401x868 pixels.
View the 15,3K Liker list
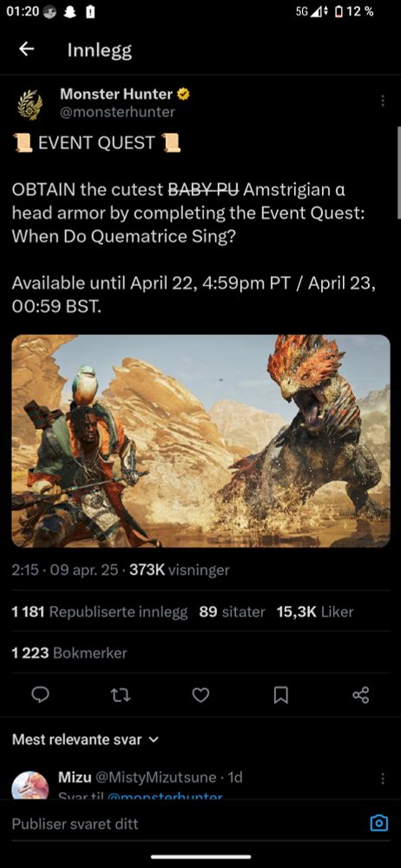[x=315, y=612]
